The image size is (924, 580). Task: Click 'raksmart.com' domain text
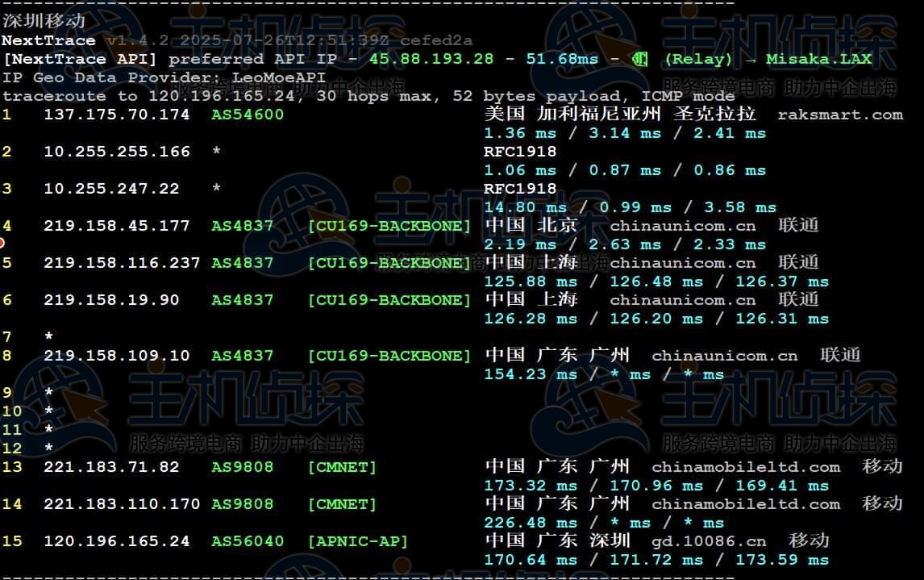(x=840, y=115)
